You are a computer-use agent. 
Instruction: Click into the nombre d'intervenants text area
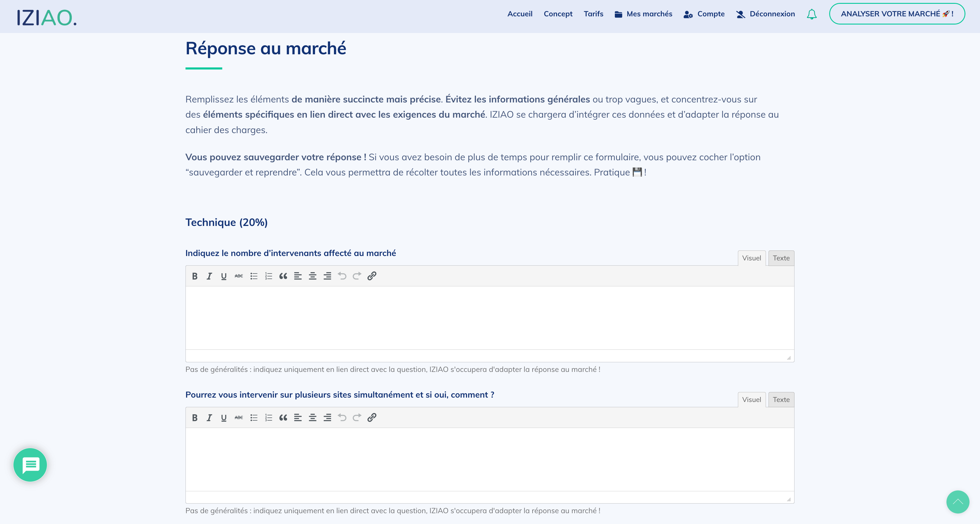tap(490, 318)
